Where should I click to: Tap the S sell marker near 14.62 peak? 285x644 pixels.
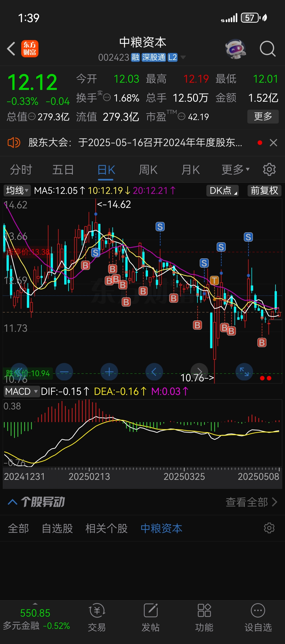pyautogui.click(x=95, y=252)
